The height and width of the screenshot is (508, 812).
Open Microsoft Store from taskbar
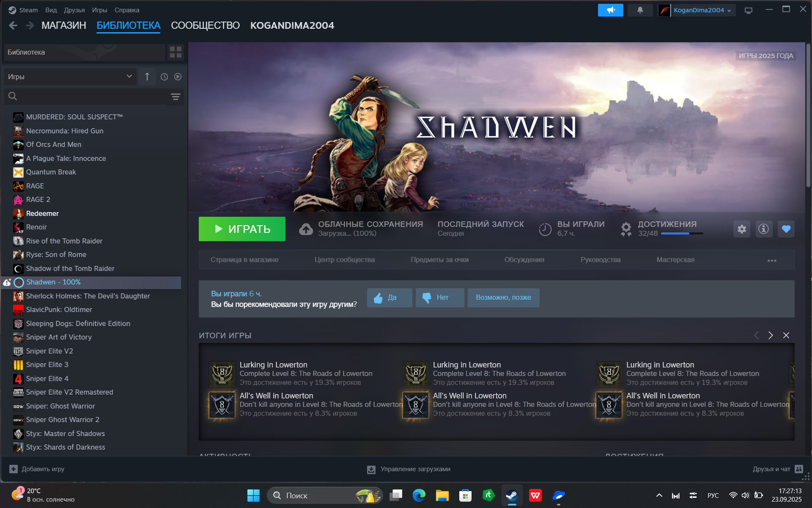(465, 495)
